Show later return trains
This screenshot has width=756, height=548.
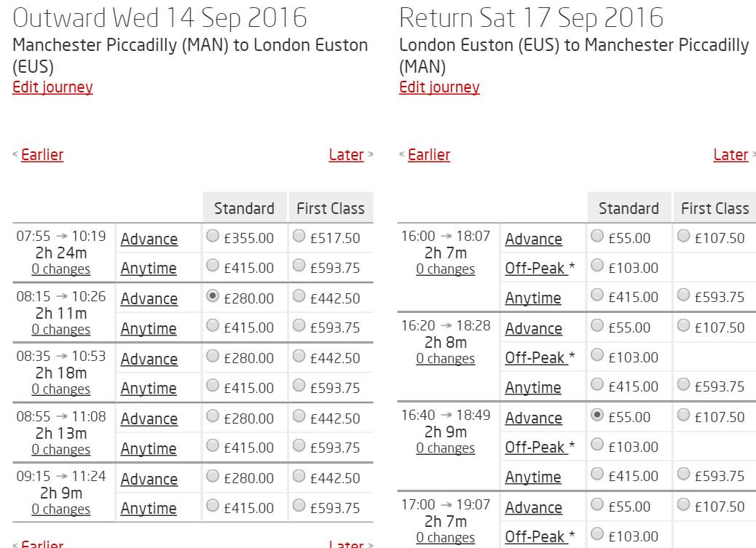tap(731, 154)
